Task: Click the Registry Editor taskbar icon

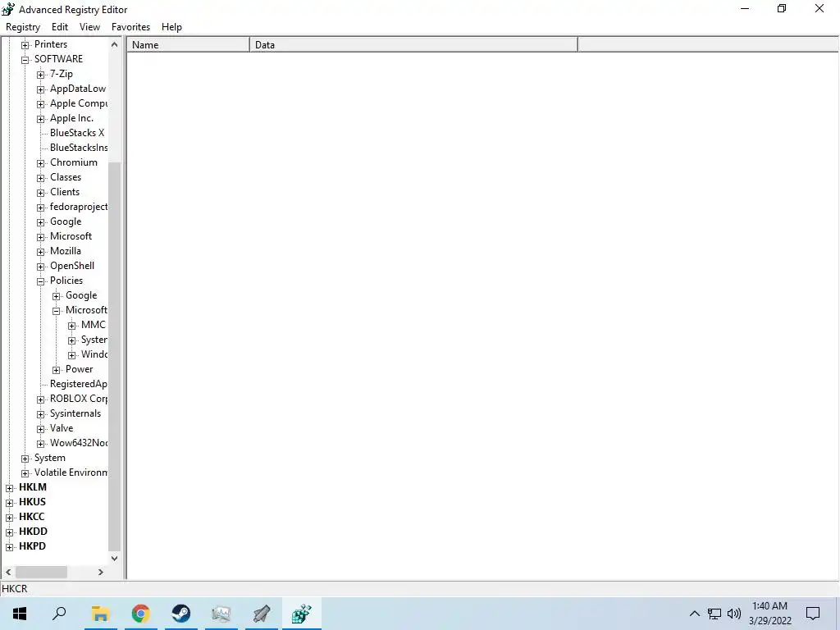Action: click(x=302, y=614)
